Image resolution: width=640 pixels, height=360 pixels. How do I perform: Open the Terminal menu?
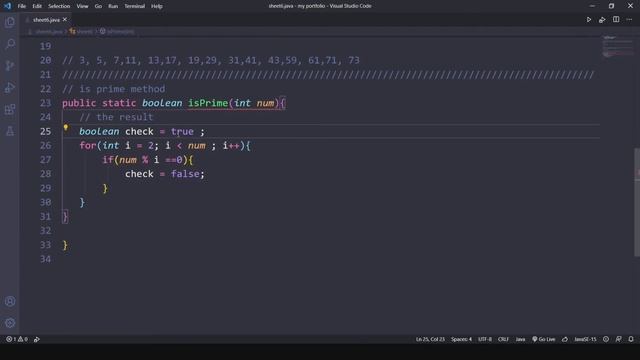click(x=135, y=6)
